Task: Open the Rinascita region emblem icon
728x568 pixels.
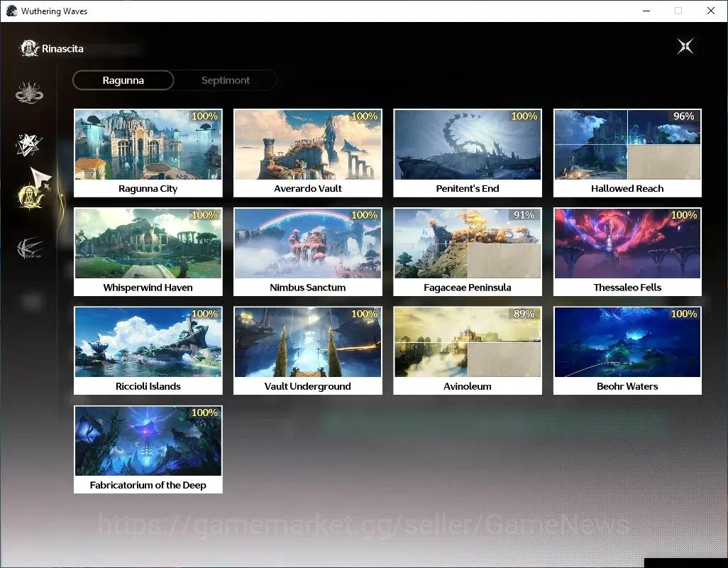Action: 29,48
